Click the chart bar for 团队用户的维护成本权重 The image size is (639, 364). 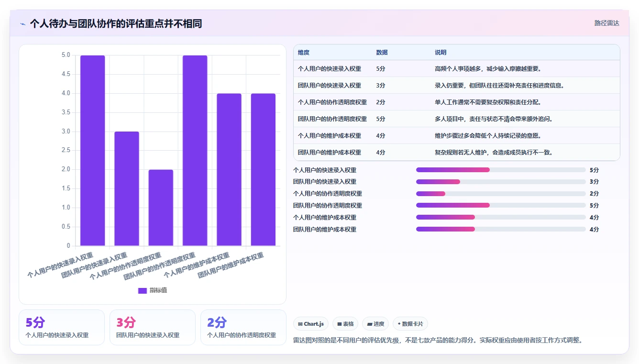pos(263,170)
